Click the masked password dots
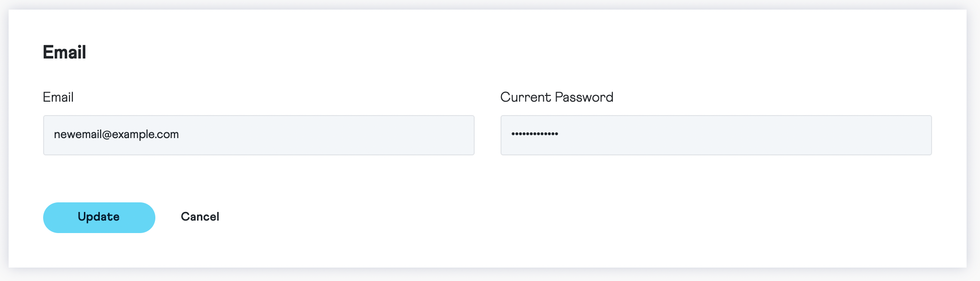The width and height of the screenshot is (980, 281). pos(535,134)
